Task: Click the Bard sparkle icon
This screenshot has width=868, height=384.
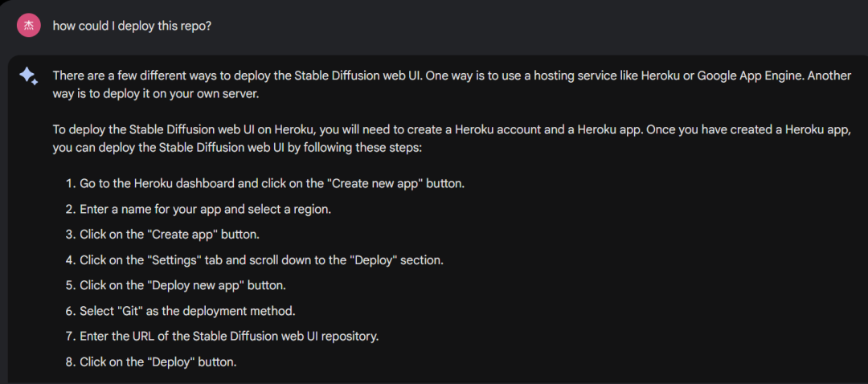Action: coord(28,76)
